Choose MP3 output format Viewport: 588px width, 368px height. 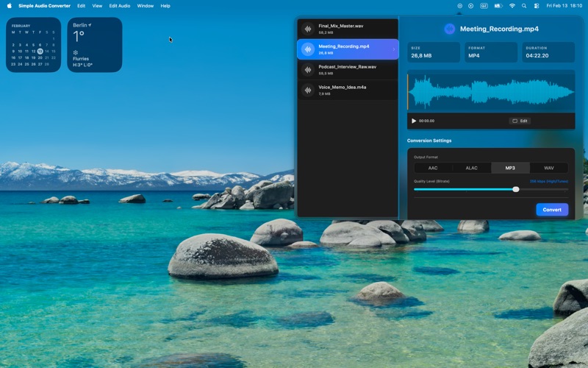(510, 168)
